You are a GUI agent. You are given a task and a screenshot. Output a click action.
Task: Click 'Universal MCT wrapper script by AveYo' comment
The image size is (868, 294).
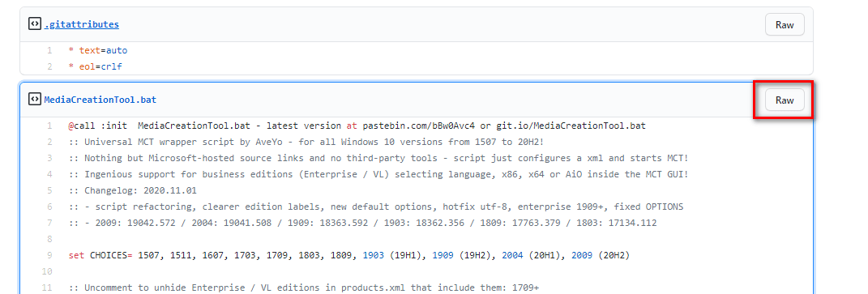(306, 142)
